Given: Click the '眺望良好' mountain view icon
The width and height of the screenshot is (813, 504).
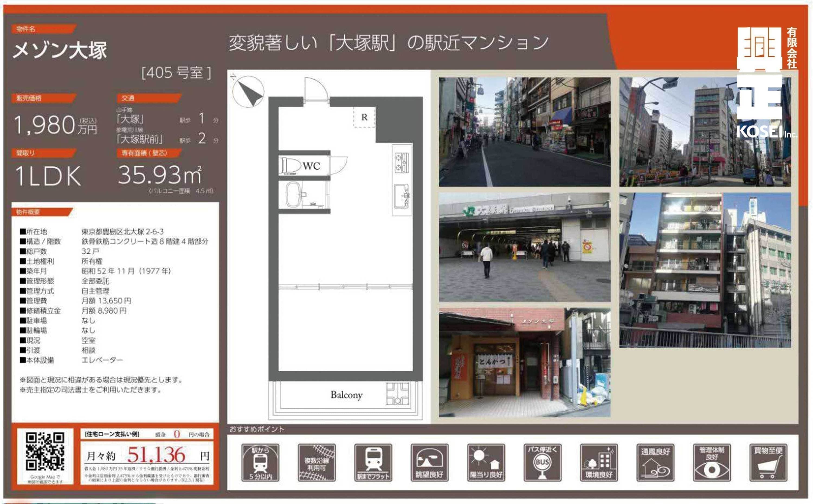Looking at the screenshot, I should [429, 462].
